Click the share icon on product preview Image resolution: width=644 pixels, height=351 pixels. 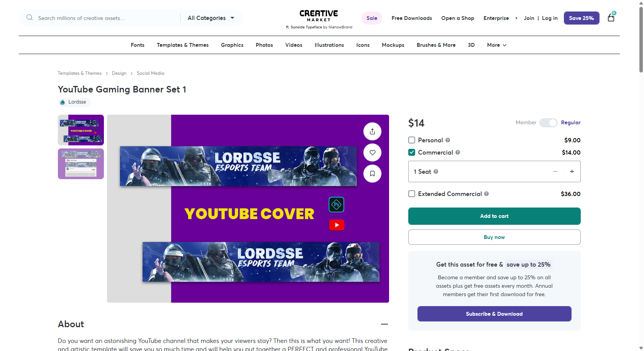click(x=372, y=131)
